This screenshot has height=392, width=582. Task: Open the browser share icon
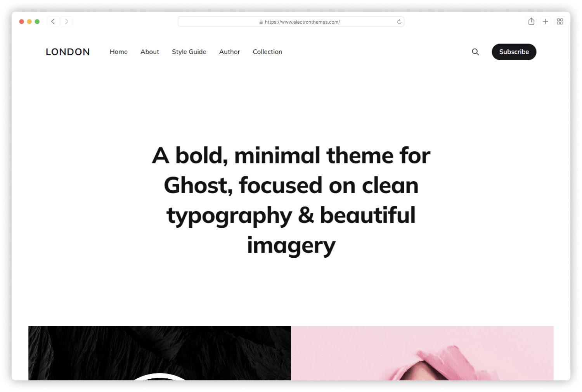pyautogui.click(x=531, y=21)
